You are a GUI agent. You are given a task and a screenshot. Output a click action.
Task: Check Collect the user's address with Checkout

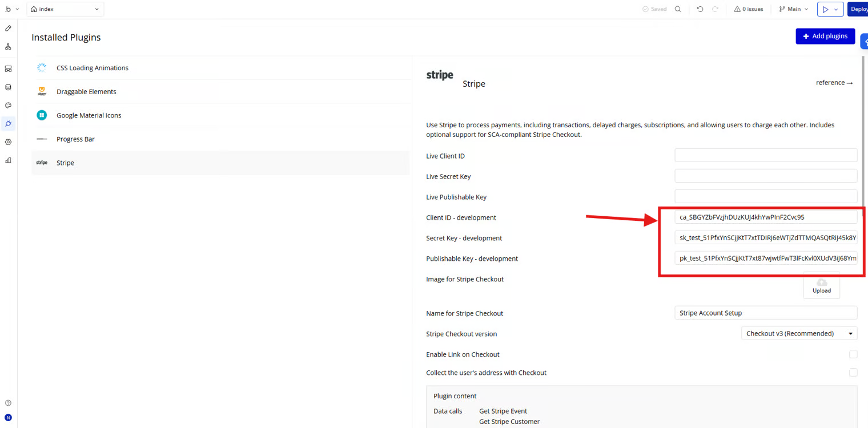853,373
